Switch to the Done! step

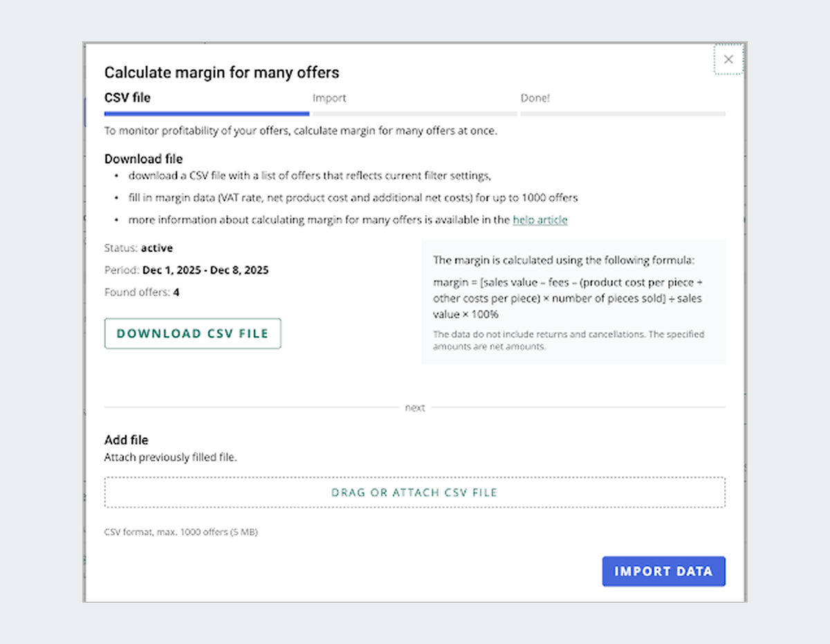point(535,98)
